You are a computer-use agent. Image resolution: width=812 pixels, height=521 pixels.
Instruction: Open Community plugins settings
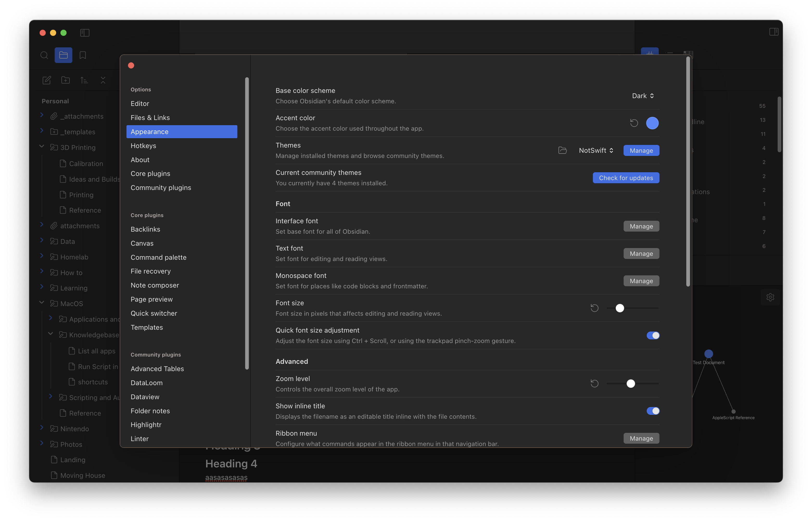click(182, 188)
